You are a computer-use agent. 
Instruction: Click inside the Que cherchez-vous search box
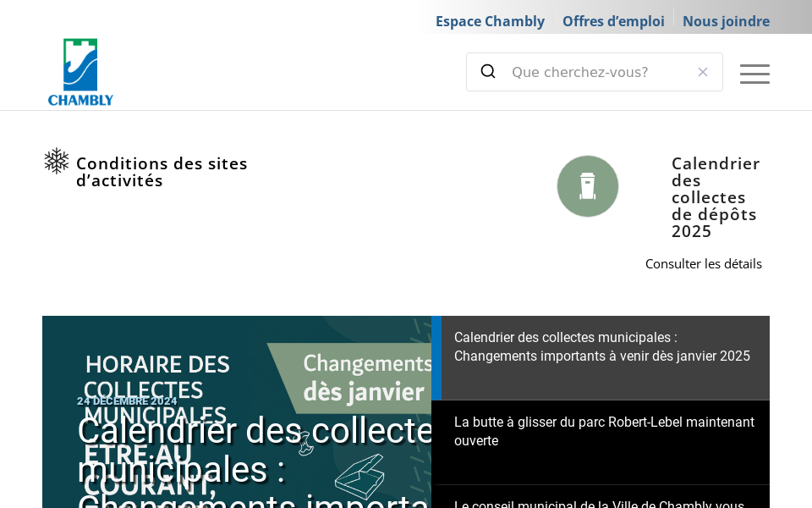coord(592,72)
